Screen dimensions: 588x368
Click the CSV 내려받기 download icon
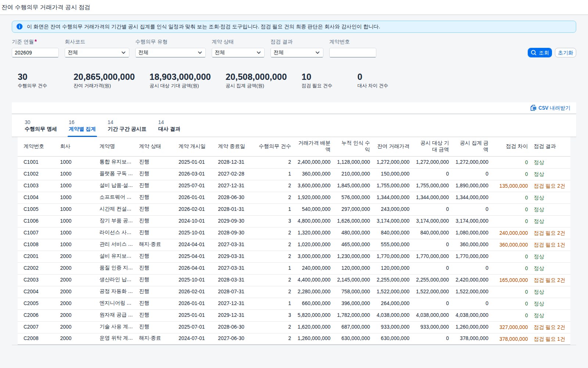pos(533,108)
